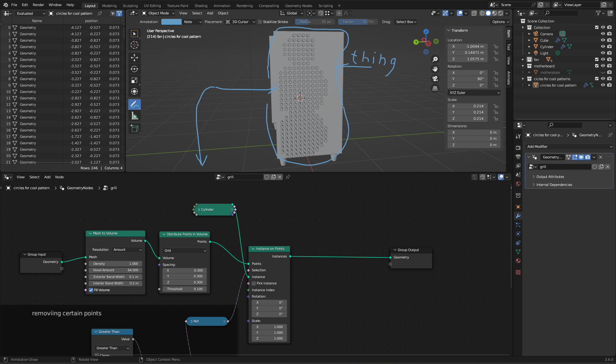Open the Render menu
The width and height of the screenshot is (616, 364).
[38, 5]
